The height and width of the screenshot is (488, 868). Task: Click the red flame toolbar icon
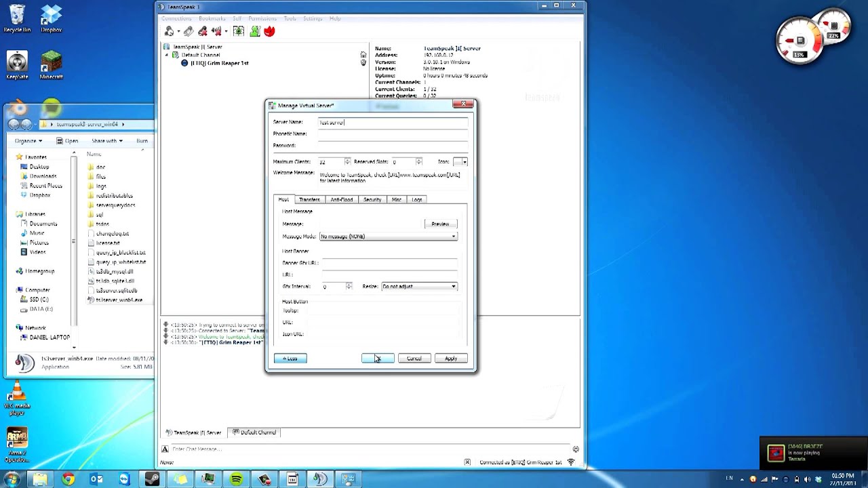pyautogui.click(x=269, y=31)
